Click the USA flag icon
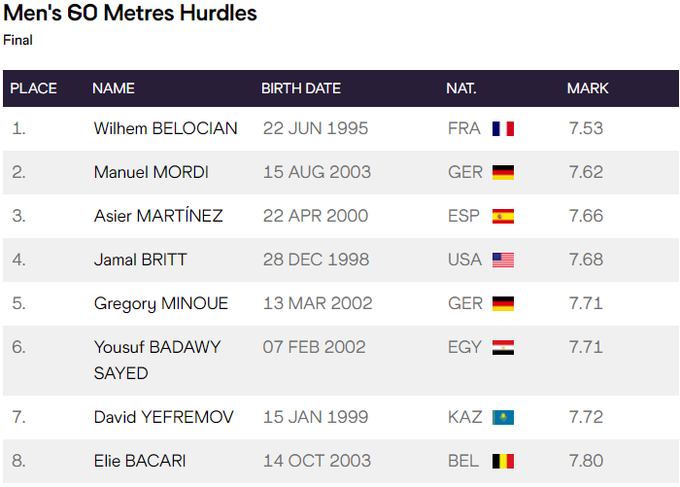Image resolution: width=680 pixels, height=487 pixels. [x=503, y=260]
